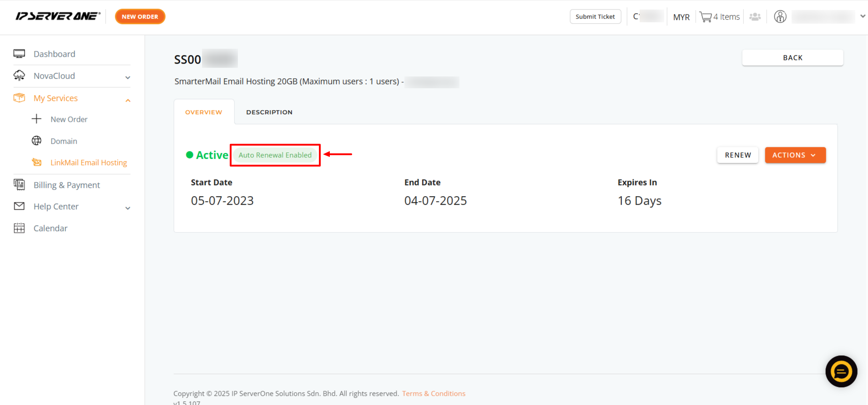Open Help Center menu item
The height and width of the screenshot is (405, 868).
[56, 207]
